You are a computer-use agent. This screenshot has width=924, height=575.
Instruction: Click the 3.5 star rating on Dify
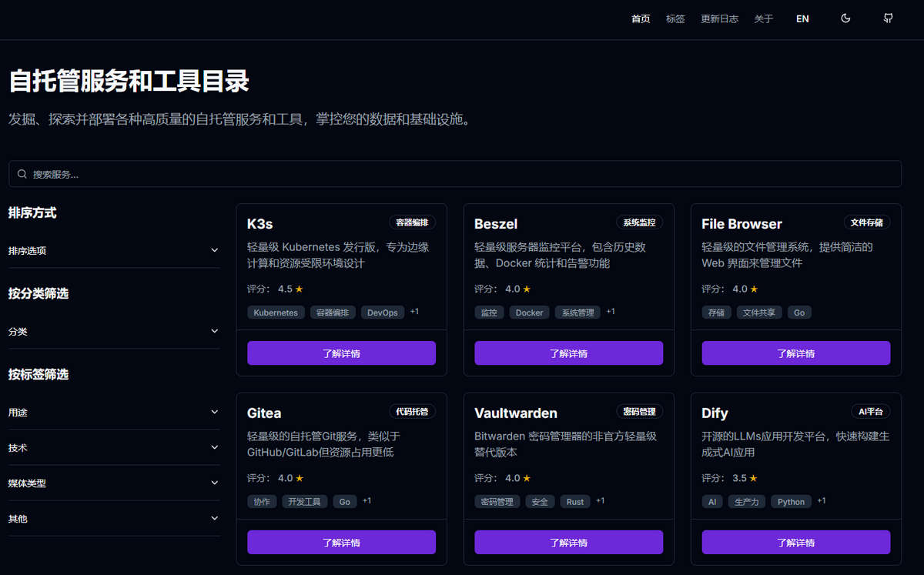click(x=745, y=478)
